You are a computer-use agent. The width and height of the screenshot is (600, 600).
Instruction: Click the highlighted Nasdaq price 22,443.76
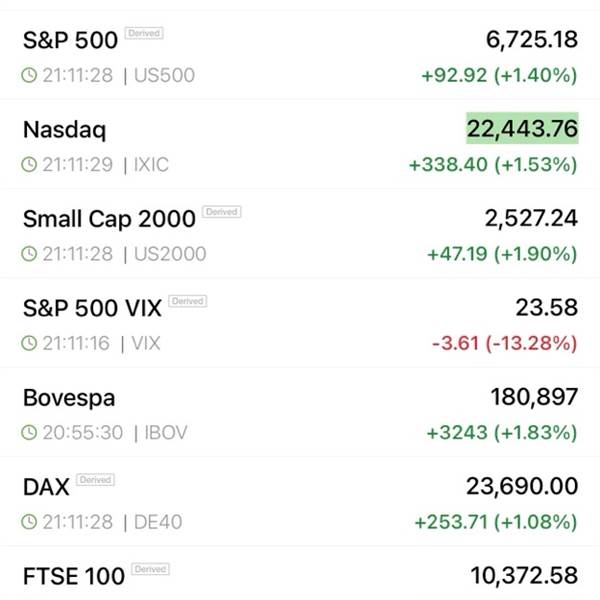click(522, 129)
